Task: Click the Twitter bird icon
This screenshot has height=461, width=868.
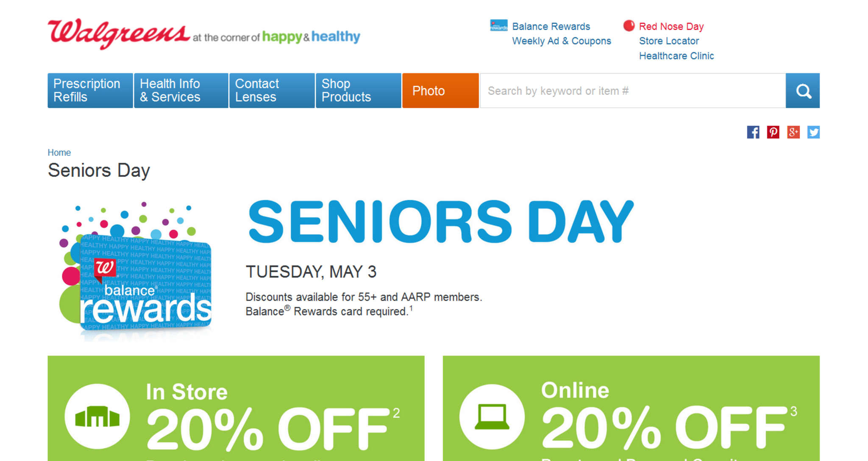Action: (x=813, y=132)
